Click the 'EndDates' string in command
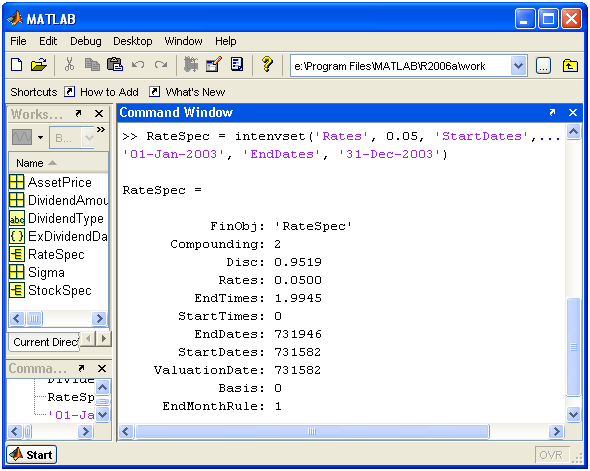 coord(281,154)
